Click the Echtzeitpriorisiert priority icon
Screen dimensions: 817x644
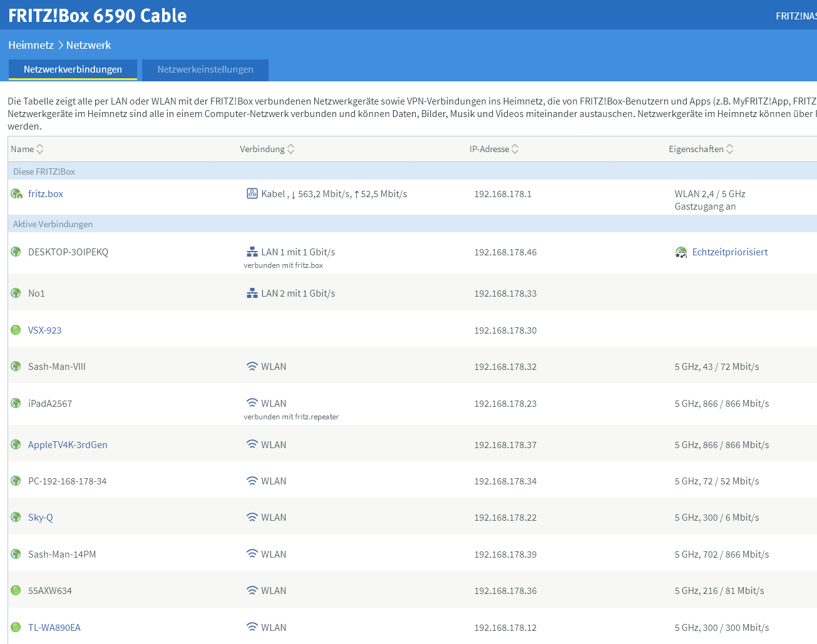pos(681,252)
